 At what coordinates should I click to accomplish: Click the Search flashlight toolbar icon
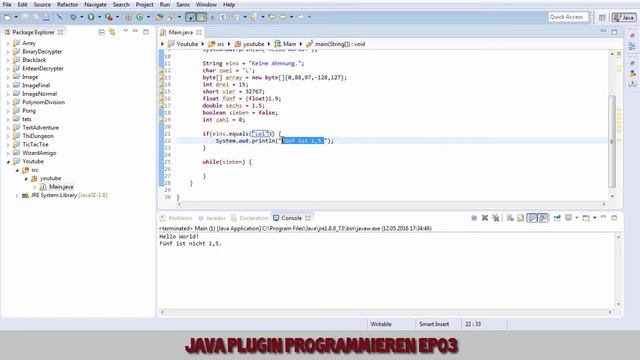tap(171, 17)
